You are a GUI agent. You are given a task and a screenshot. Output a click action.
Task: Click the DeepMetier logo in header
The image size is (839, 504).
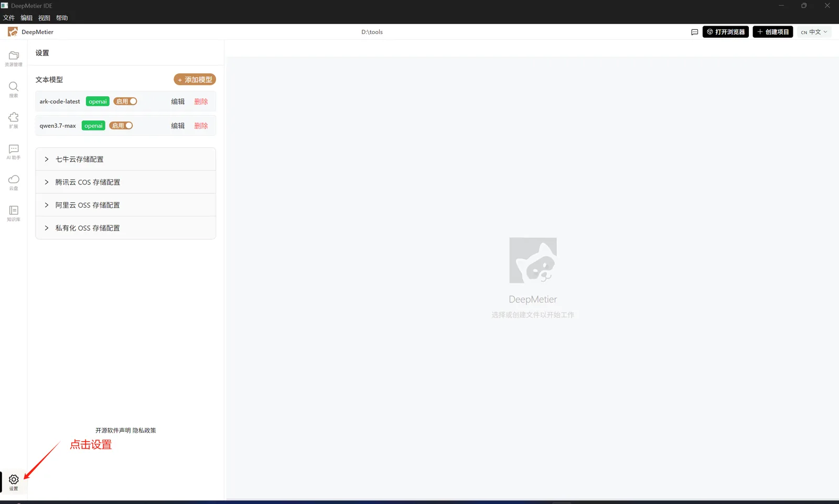tap(13, 32)
